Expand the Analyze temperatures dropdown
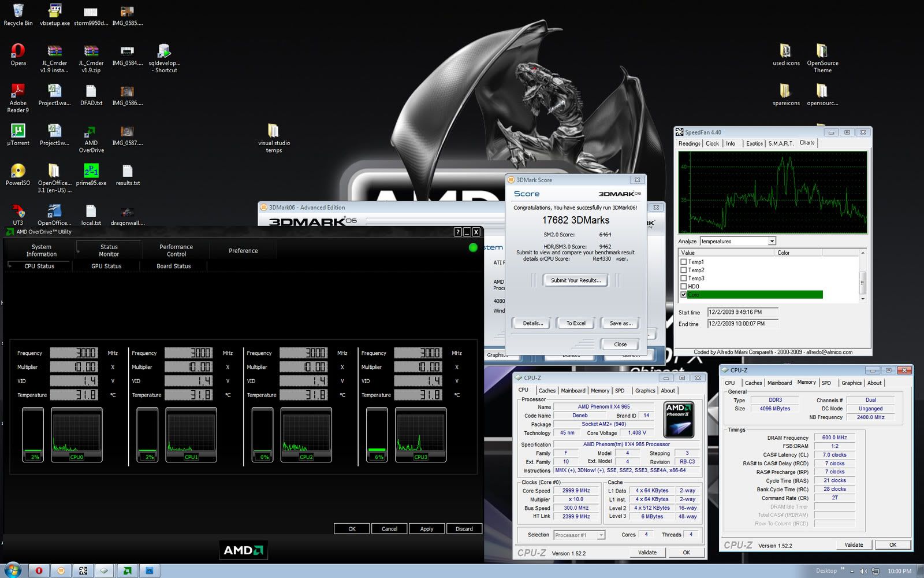924x578 pixels. [772, 241]
